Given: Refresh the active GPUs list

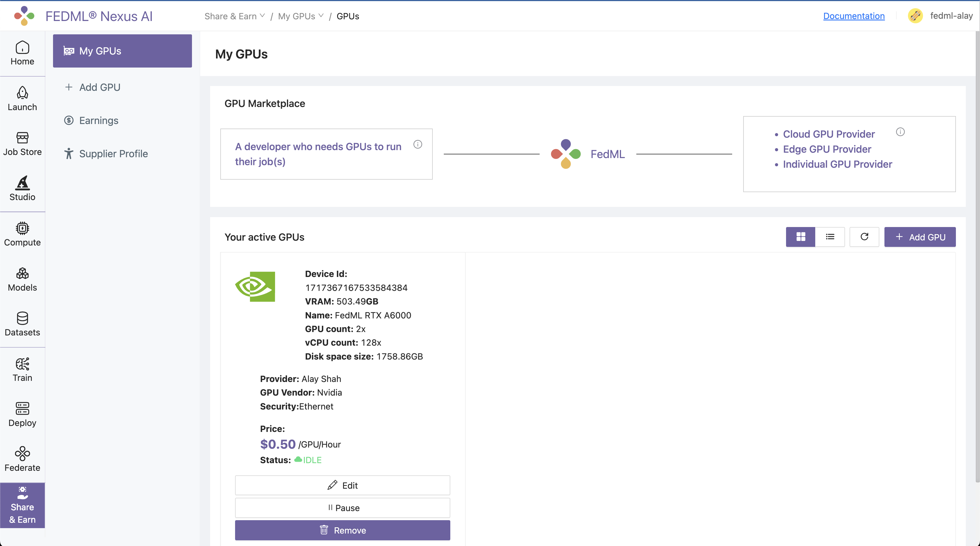Looking at the screenshot, I should 864,237.
